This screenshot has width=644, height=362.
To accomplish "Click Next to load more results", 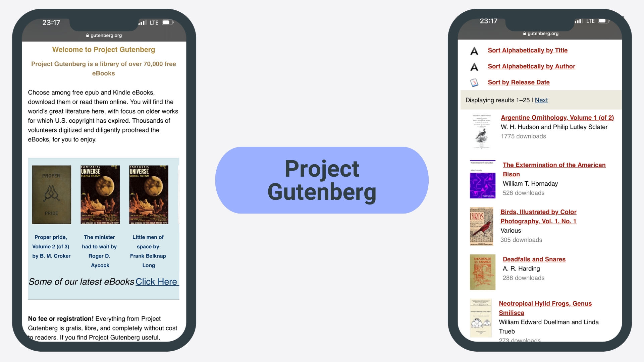I will [x=541, y=100].
